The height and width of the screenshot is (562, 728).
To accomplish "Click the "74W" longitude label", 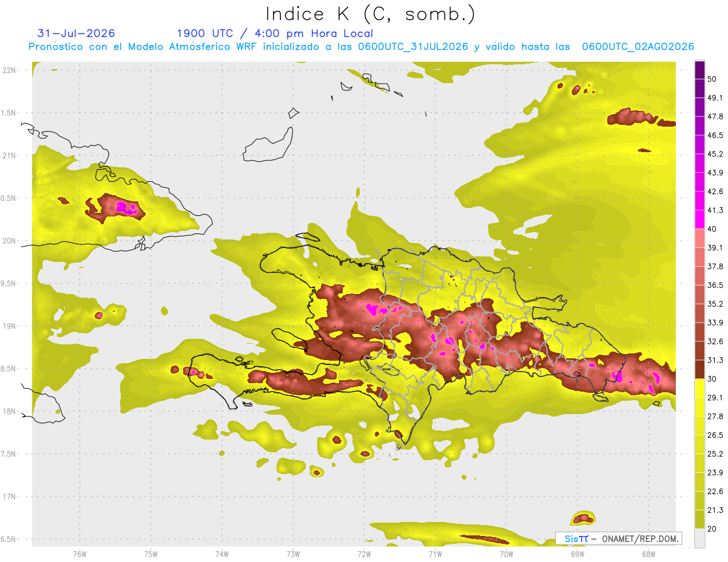I will [221, 554].
